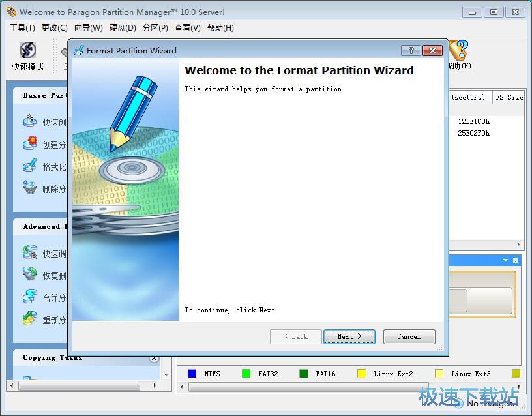This screenshot has width=532, height=416.
Task: Open the 工具(T) menu
Action: tap(22, 28)
